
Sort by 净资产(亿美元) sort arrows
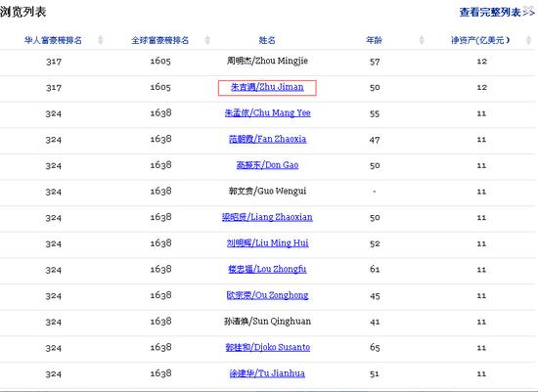(528, 40)
